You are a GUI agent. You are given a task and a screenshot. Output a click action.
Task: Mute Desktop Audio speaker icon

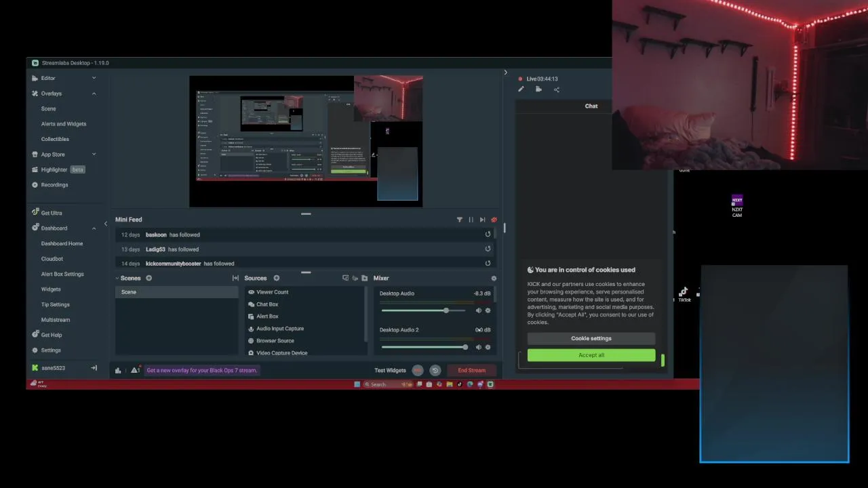click(478, 310)
